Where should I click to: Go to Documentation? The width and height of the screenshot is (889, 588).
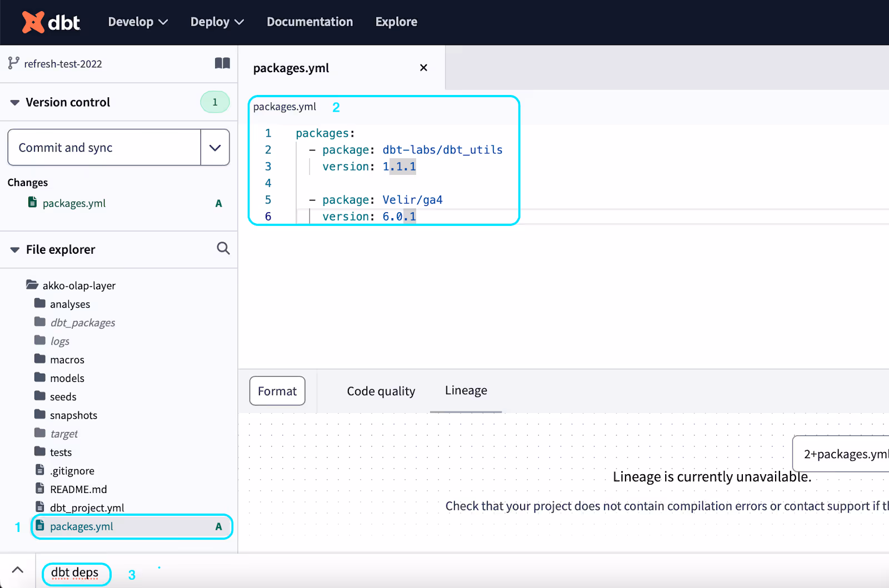(309, 22)
